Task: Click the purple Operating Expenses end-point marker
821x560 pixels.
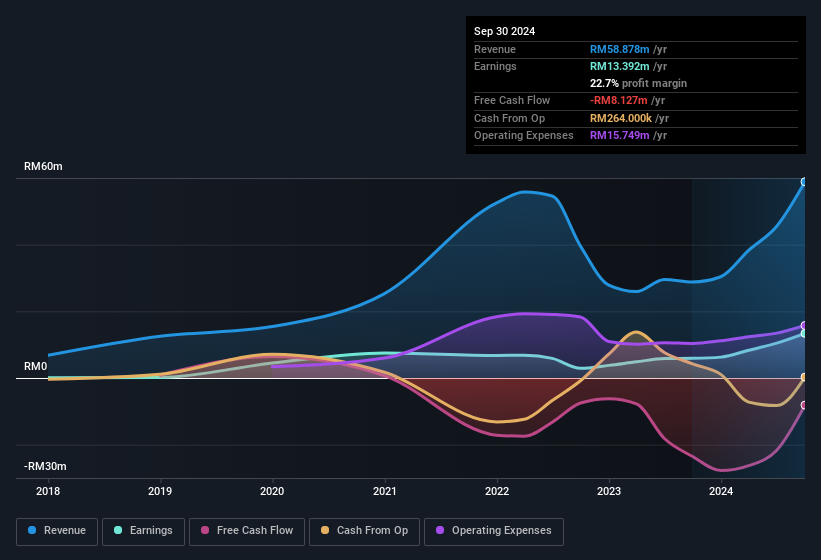Action: pos(804,326)
